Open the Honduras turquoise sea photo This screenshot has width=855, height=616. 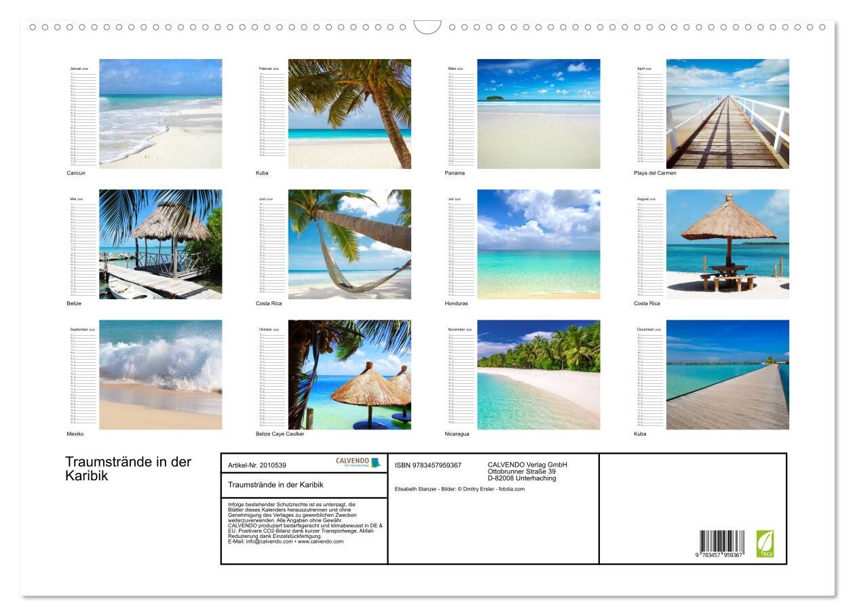(x=538, y=244)
